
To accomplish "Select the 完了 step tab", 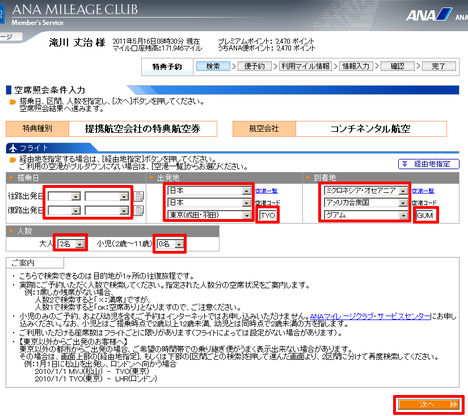I will (439, 66).
